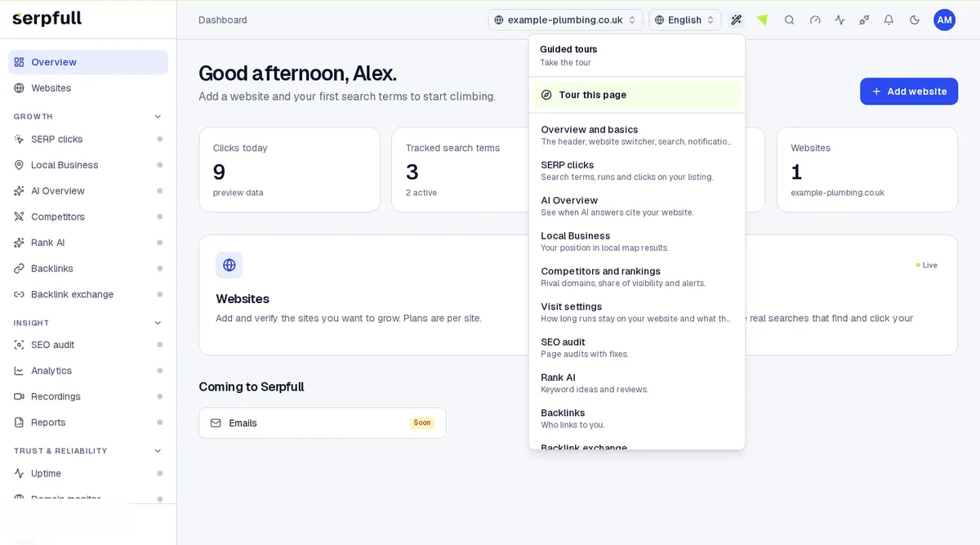Open the English language dropdown
This screenshot has width=980, height=545.
click(684, 20)
